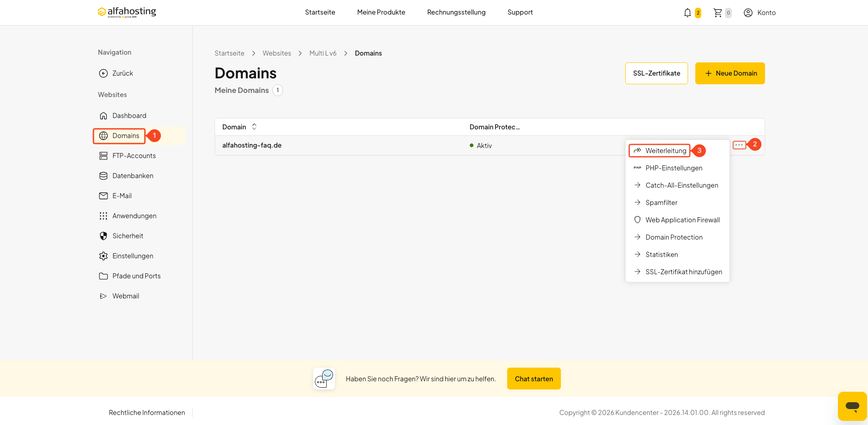868x425 pixels.
Task: Click the Domain Protec… column header
Action: pyautogui.click(x=495, y=127)
